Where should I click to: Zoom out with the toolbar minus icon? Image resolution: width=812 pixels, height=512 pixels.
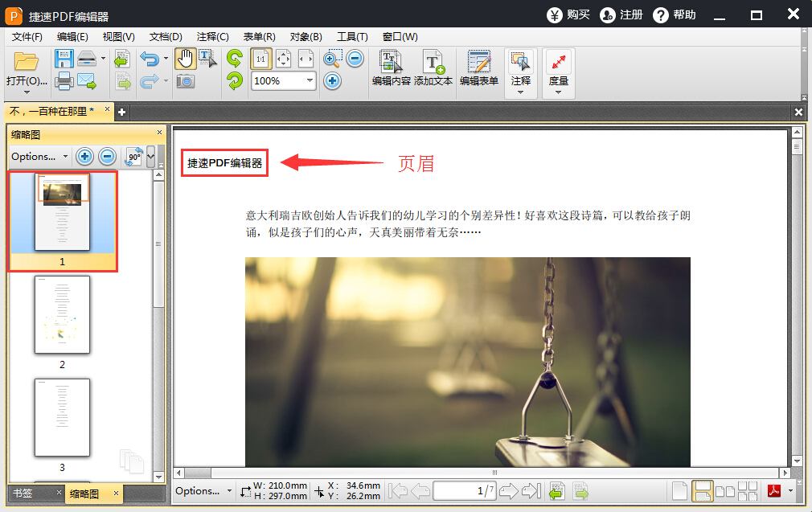pos(355,59)
